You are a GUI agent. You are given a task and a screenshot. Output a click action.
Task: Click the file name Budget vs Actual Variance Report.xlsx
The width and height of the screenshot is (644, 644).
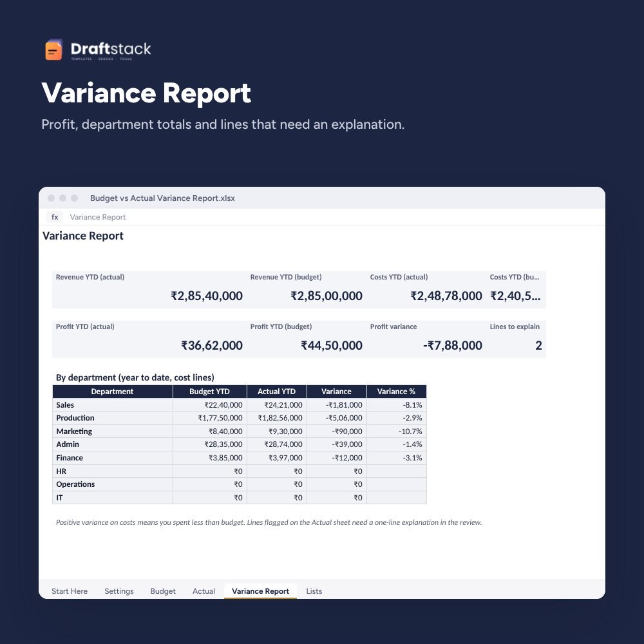coord(163,198)
